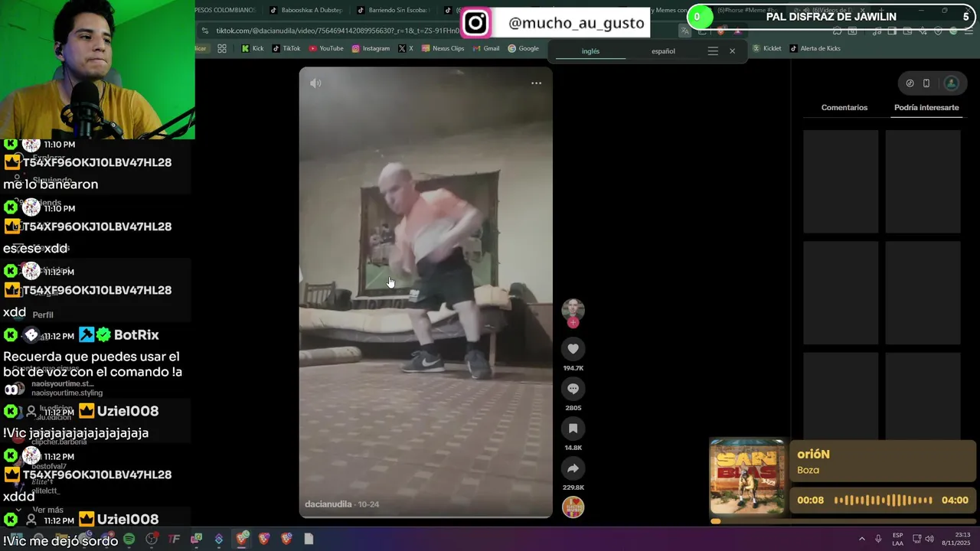Open the Alerta de Kicks bookmark

click(815, 48)
